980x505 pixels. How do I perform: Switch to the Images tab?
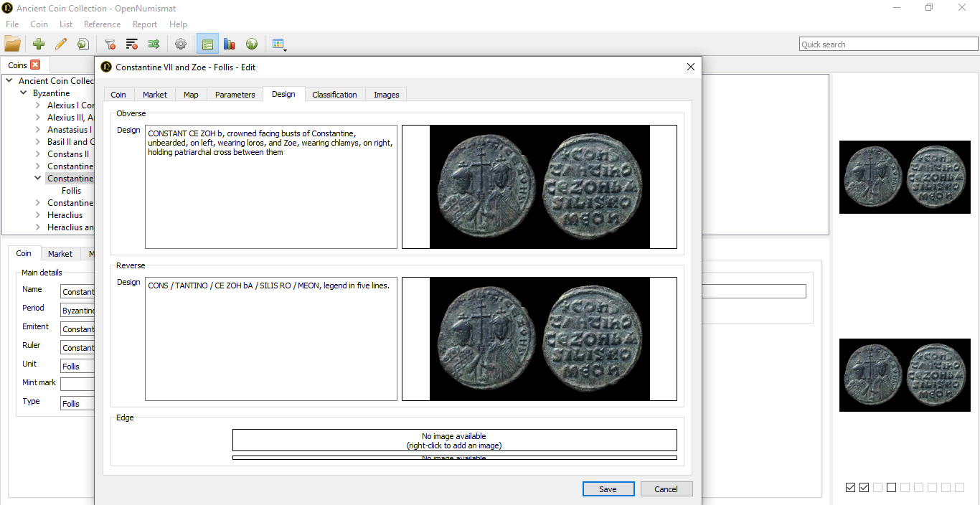point(387,95)
